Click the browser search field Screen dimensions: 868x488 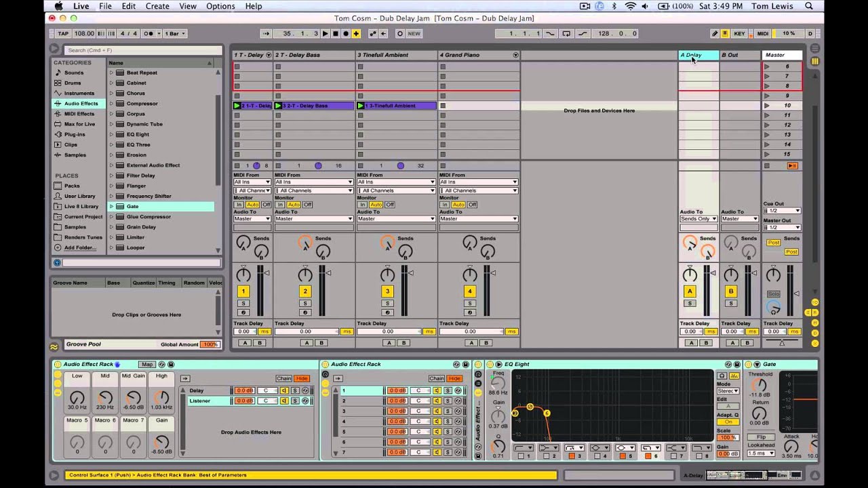(x=143, y=50)
